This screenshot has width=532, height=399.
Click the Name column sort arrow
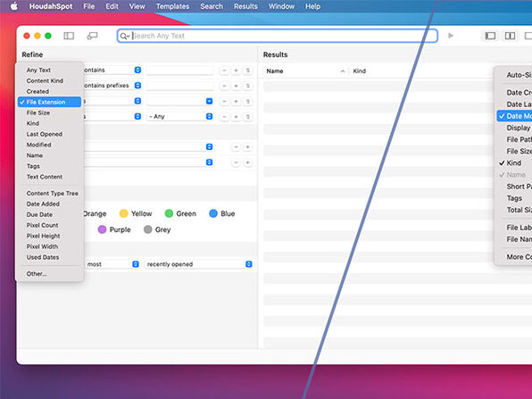coord(343,71)
